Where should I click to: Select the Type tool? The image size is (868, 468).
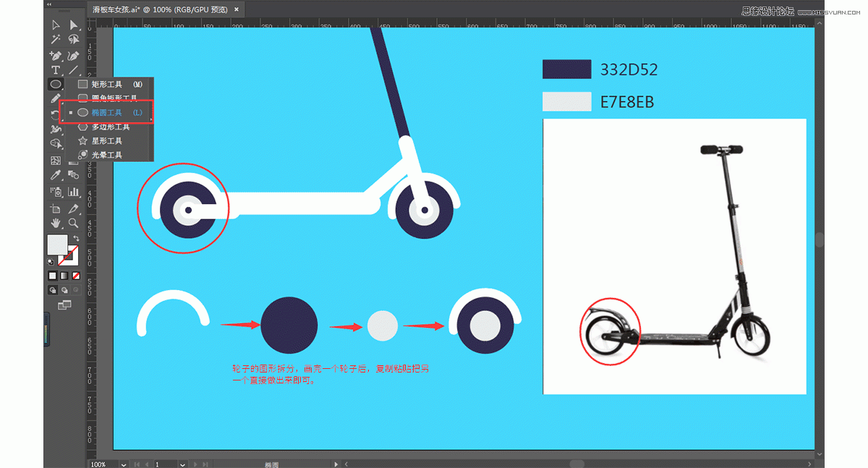tap(56, 70)
